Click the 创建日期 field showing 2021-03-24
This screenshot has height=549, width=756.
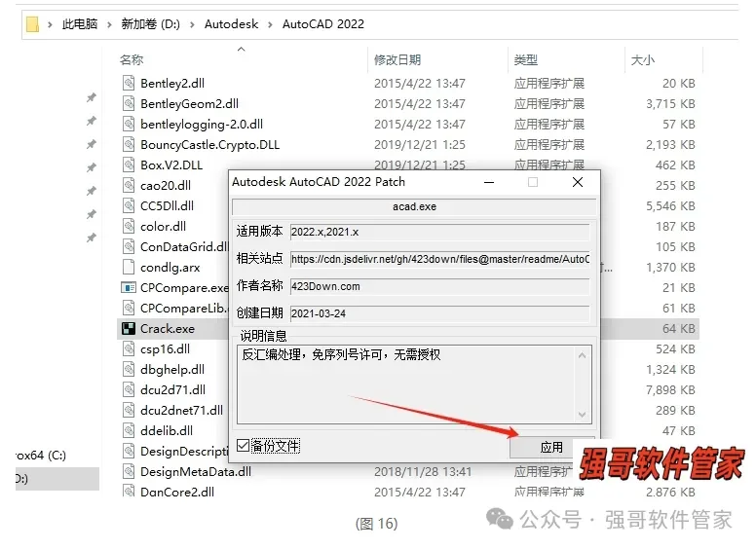click(439, 313)
